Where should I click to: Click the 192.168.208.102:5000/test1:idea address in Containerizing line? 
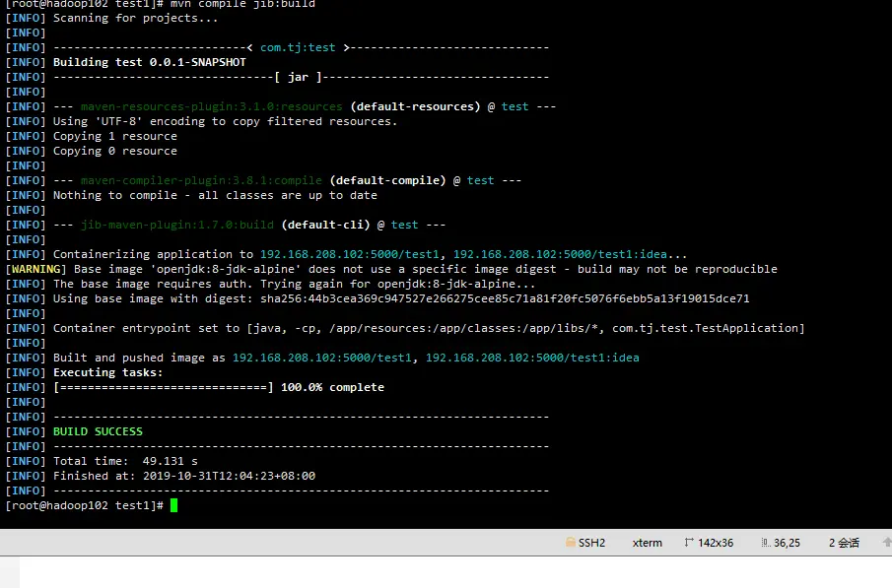(560, 254)
